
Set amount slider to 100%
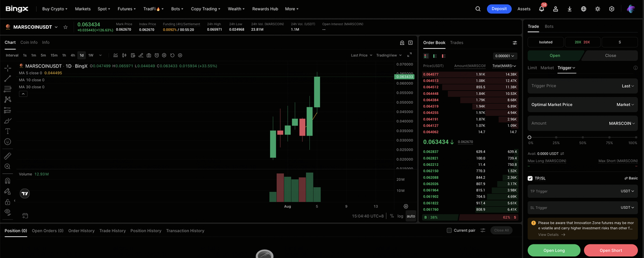point(635,137)
